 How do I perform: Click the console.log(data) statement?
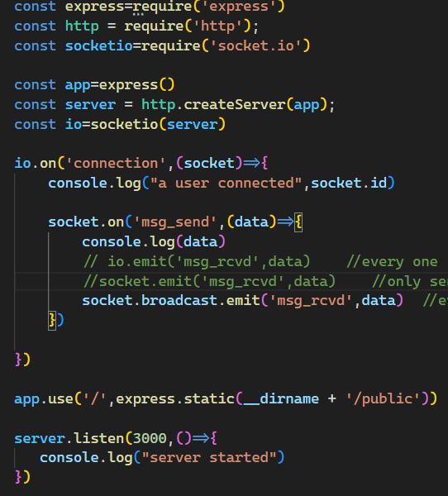pos(154,242)
